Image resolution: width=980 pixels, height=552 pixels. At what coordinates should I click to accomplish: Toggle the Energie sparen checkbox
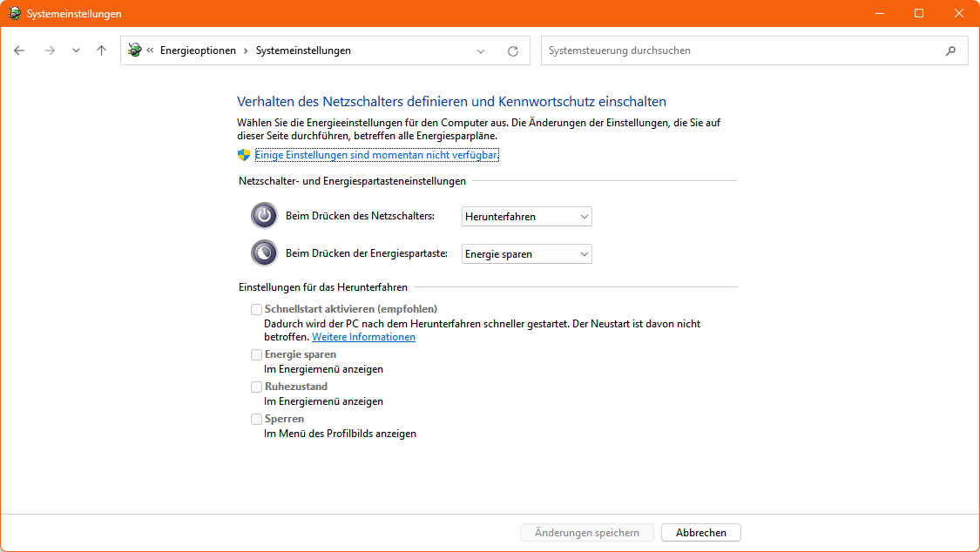coord(256,354)
